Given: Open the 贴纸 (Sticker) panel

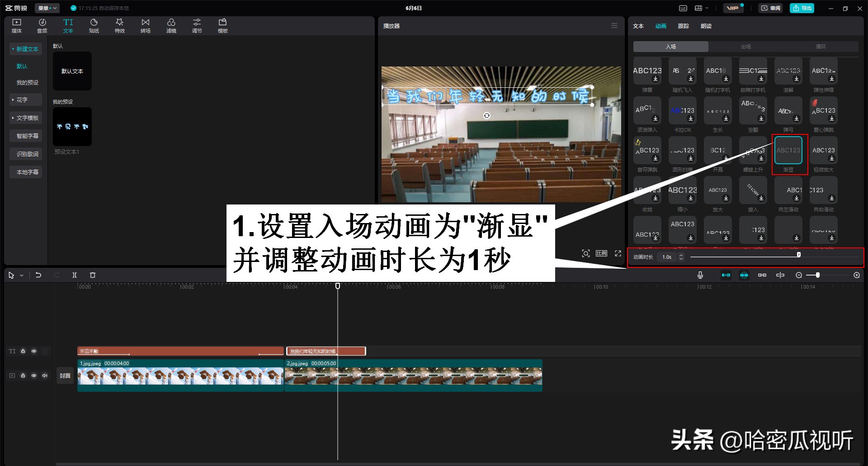Looking at the screenshot, I should pyautogui.click(x=94, y=25).
